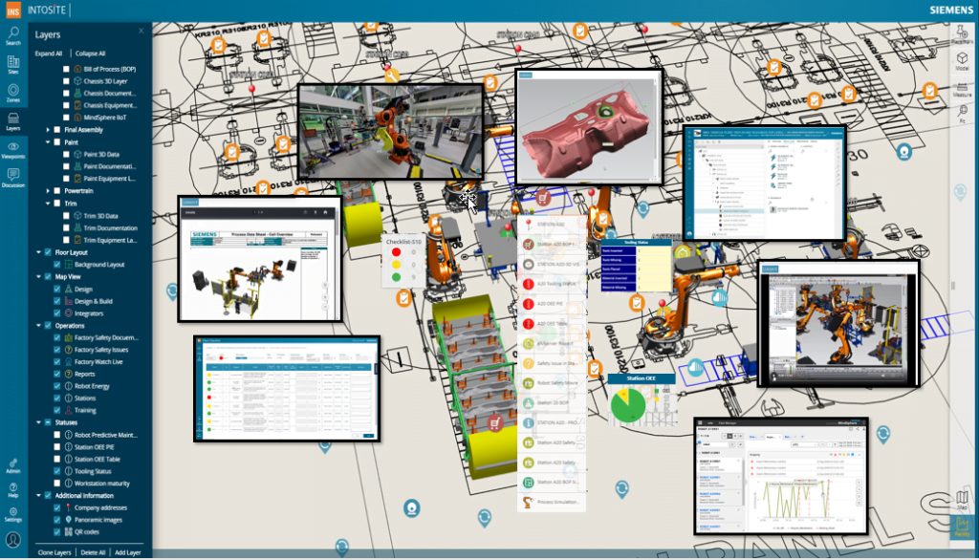
Task: Check the Trim Documentation layer
Action: point(66,227)
